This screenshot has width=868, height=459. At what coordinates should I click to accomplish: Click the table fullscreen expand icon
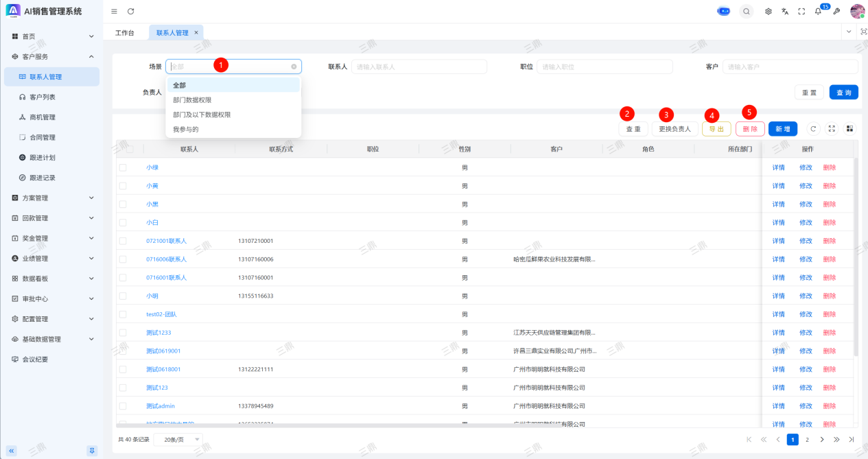(832, 128)
